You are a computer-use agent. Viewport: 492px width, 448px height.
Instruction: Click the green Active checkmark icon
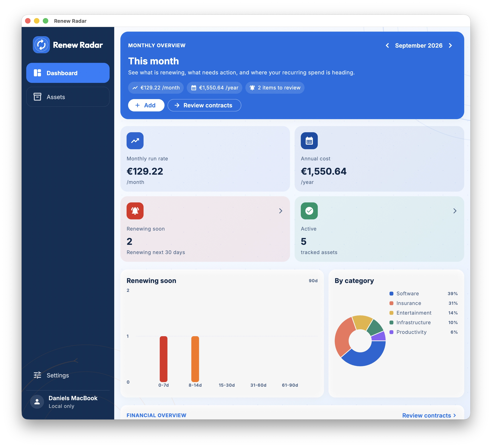309,211
